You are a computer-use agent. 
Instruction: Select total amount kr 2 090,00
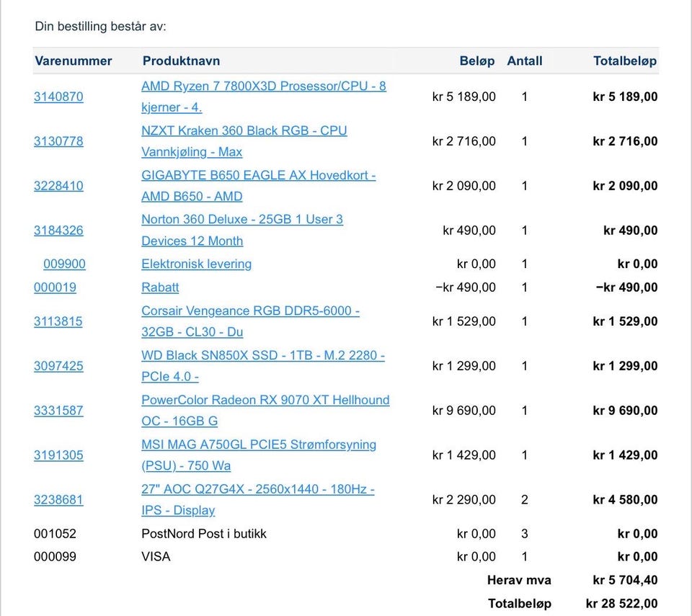click(x=625, y=186)
